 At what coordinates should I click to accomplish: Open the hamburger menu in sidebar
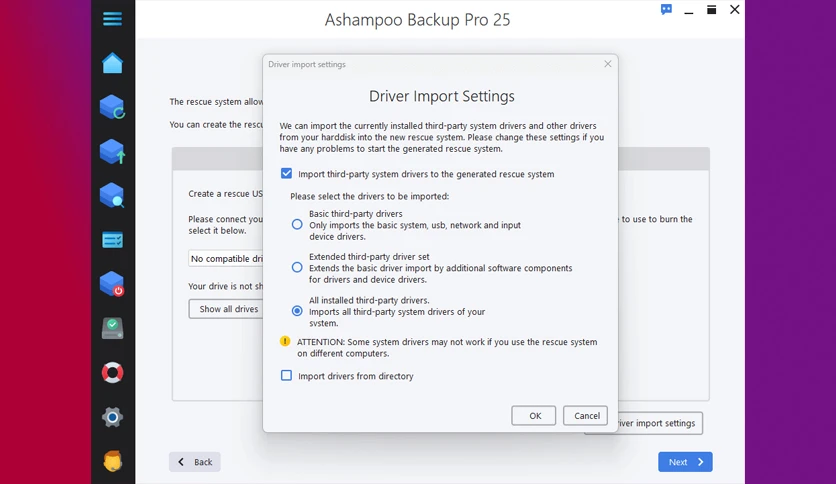coord(112,19)
